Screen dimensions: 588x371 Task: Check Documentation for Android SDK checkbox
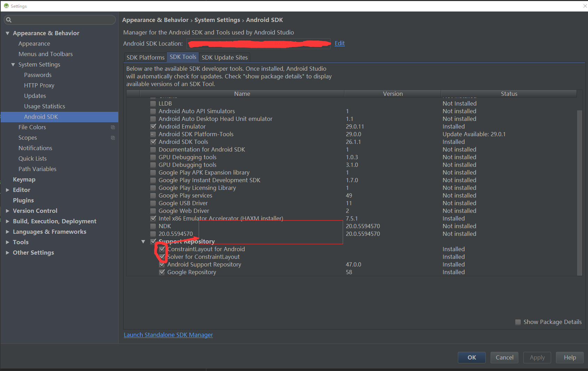pyautogui.click(x=153, y=149)
